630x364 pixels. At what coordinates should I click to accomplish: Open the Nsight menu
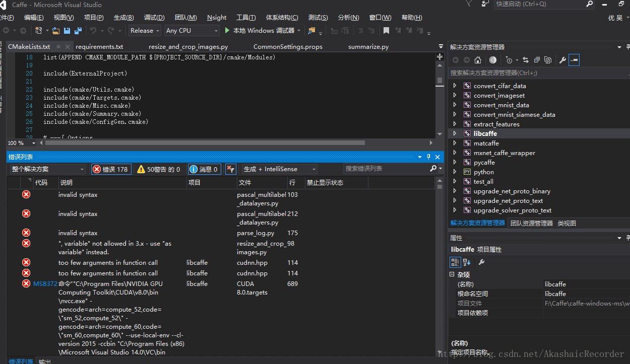pos(217,18)
